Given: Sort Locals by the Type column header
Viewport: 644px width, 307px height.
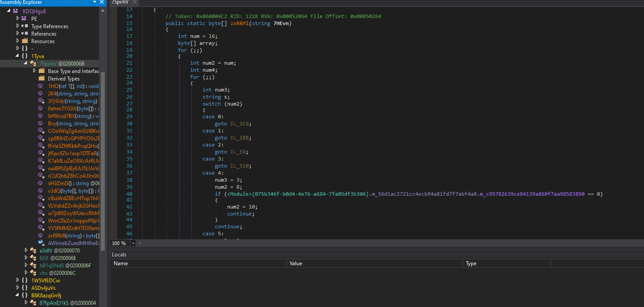Looking at the screenshot, I should (507, 263).
